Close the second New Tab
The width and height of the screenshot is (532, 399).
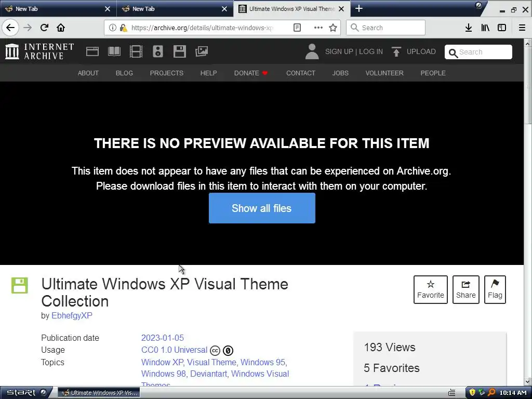(x=224, y=9)
